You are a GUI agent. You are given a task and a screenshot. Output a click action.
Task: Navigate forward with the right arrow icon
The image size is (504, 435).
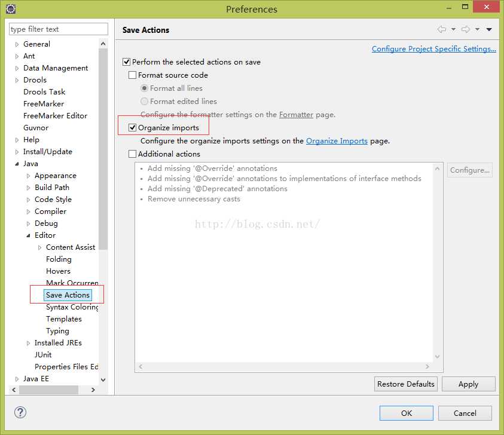465,29
